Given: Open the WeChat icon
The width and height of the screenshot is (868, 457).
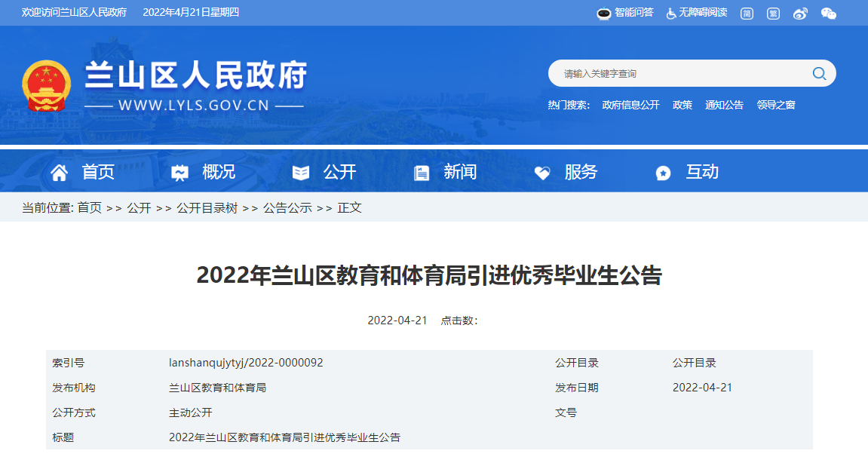Looking at the screenshot, I should pos(829,14).
